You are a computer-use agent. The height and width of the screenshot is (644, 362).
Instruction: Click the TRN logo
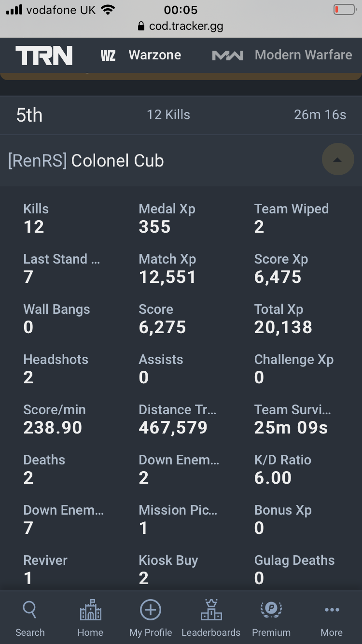pyautogui.click(x=44, y=56)
